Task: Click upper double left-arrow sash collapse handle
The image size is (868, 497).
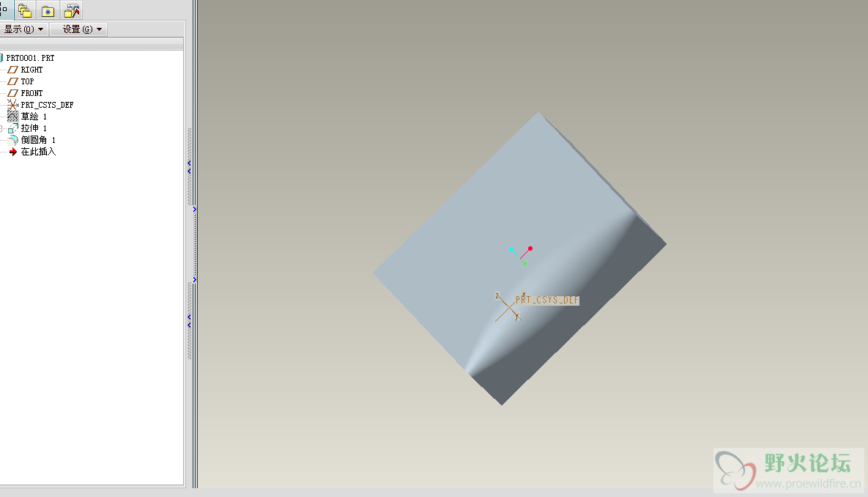Action: pyautogui.click(x=189, y=167)
